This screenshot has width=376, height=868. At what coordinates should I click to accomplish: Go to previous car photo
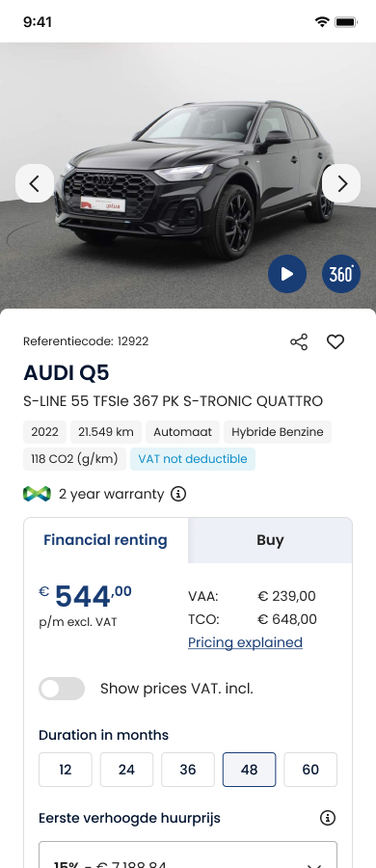[x=35, y=183]
